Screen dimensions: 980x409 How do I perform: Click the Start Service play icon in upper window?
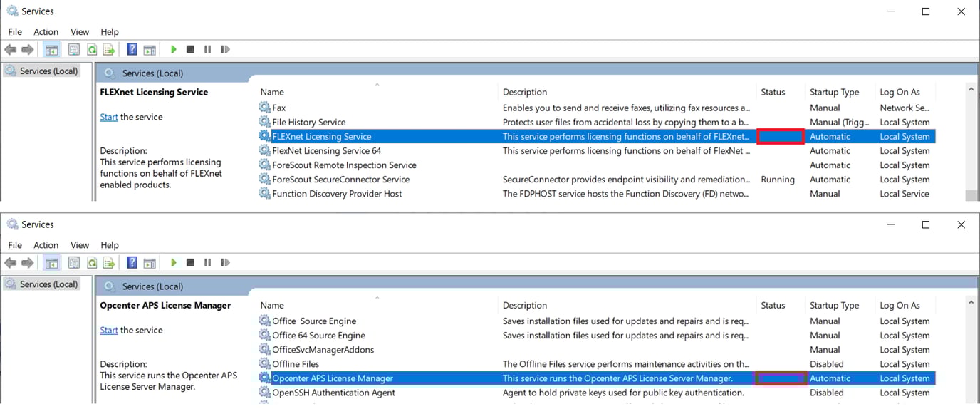point(173,49)
